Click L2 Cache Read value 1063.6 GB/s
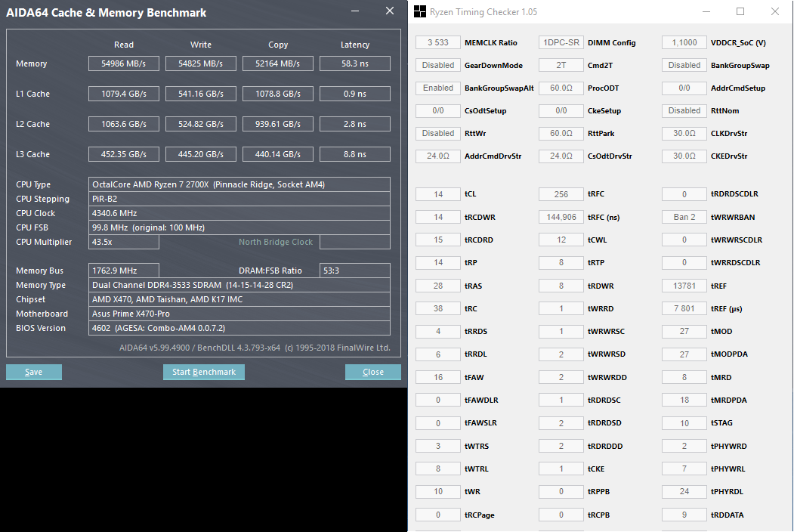Image resolution: width=794 pixels, height=532 pixels. tap(124, 124)
